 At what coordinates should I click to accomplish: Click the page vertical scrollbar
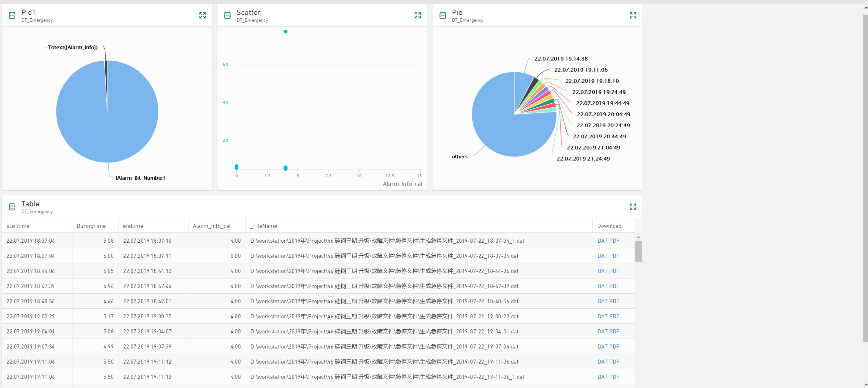pos(865,178)
